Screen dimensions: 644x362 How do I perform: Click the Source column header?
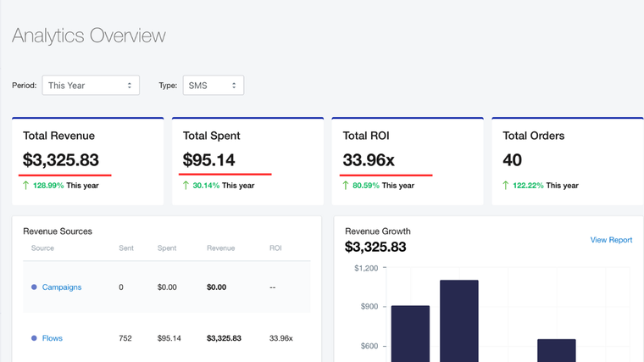pyautogui.click(x=42, y=248)
